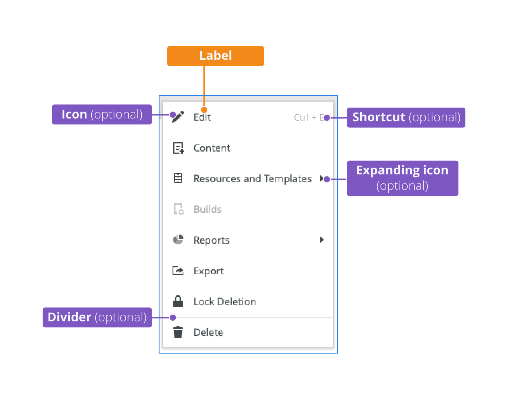Click the Lock Deletion padlock icon
The image size is (532, 417).
coord(178,301)
